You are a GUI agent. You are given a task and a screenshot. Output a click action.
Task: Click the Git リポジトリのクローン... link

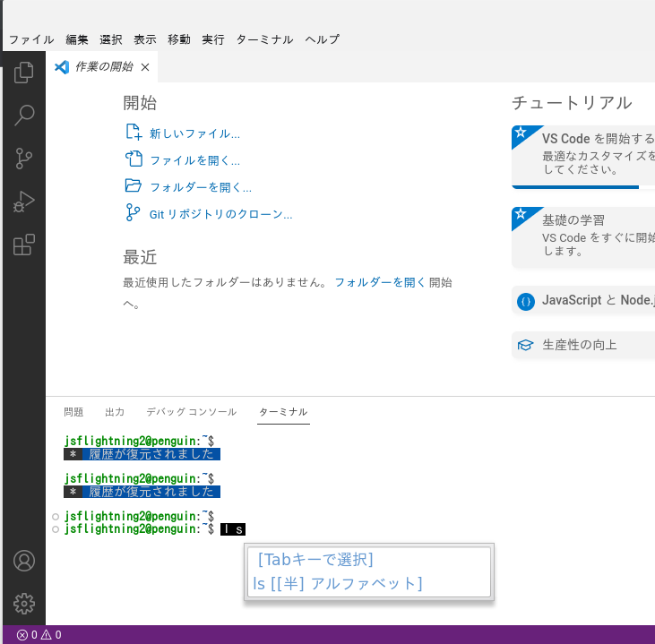click(221, 214)
